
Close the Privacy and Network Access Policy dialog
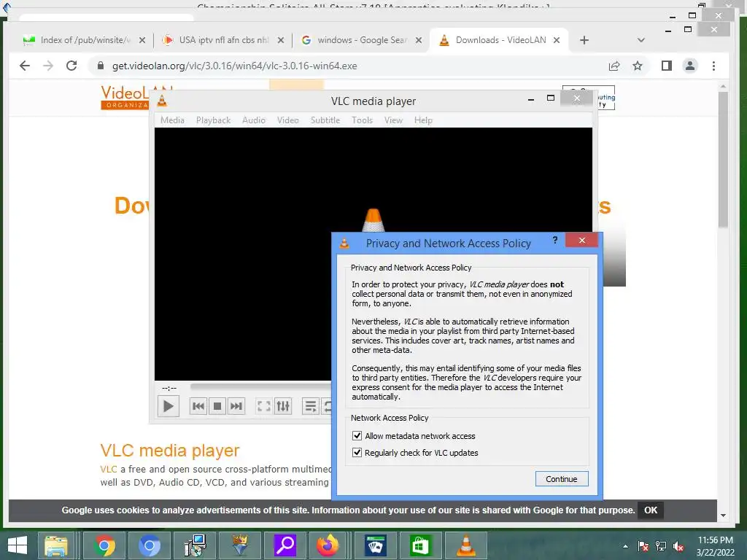pyautogui.click(x=581, y=240)
